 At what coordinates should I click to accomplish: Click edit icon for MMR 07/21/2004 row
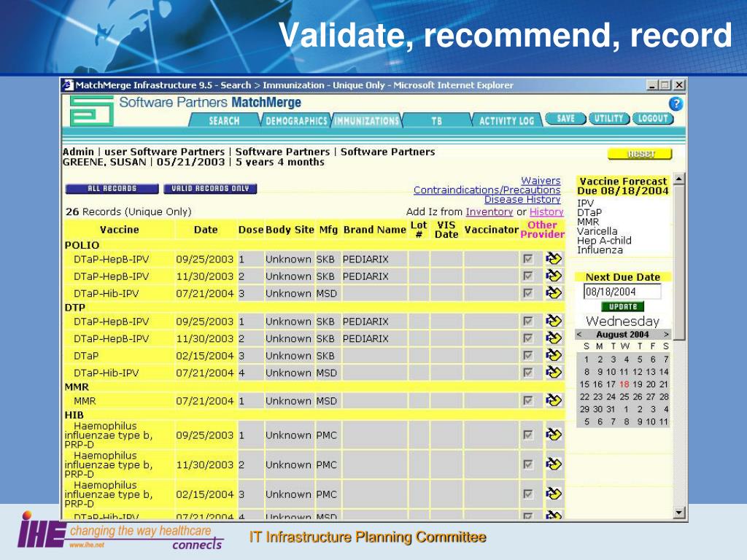[x=554, y=400]
